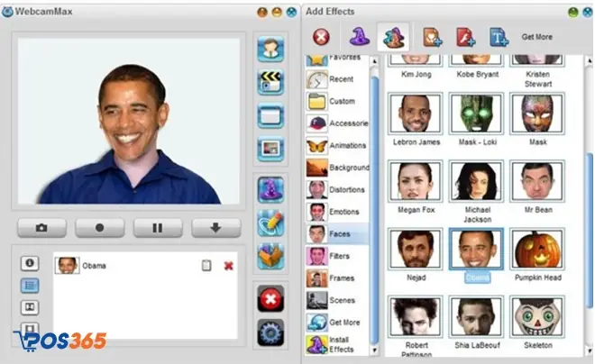The height and width of the screenshot is (364, 595).
Task: Click the add flash effect icon
Action: (x=465, y=37)
